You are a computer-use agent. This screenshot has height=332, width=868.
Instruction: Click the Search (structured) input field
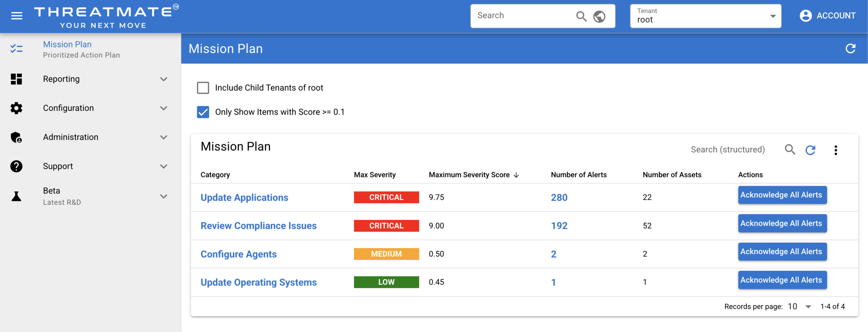click(x=727, y=150)
